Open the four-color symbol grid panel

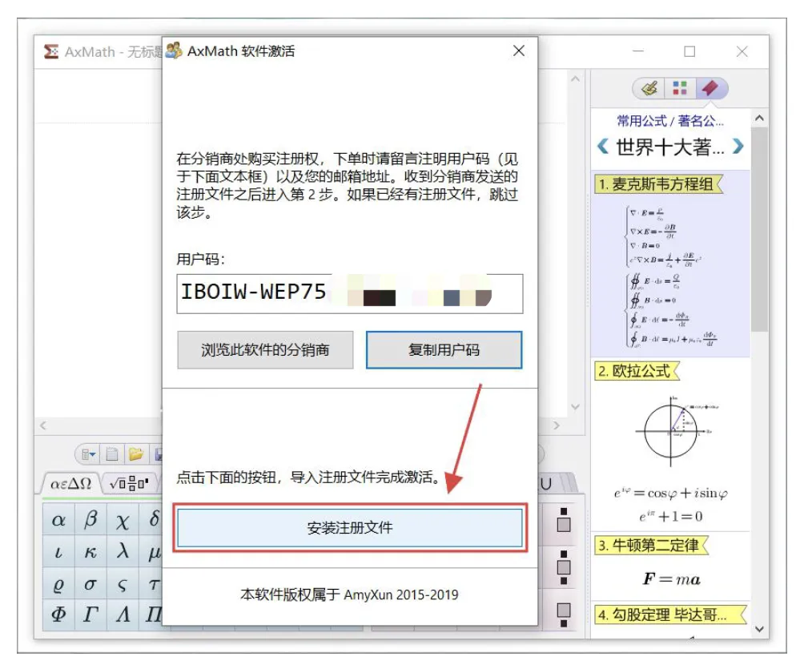(x=680, y=88)
